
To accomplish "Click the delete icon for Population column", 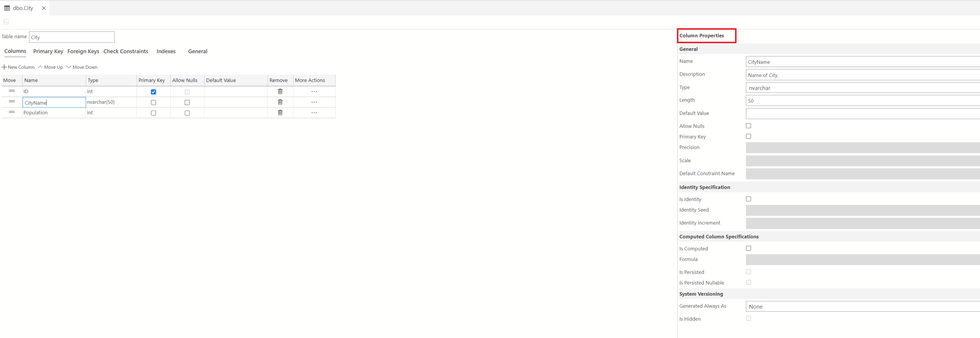I will click(280, 113).
